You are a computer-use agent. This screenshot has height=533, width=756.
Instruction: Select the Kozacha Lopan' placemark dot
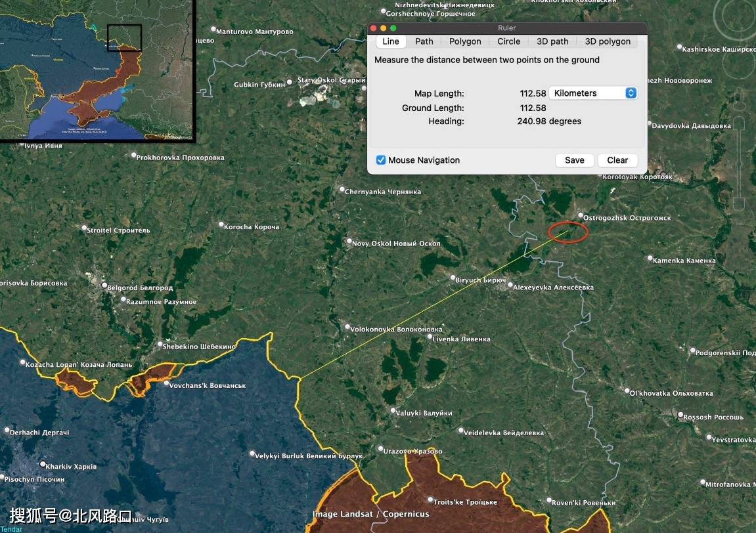22,362
